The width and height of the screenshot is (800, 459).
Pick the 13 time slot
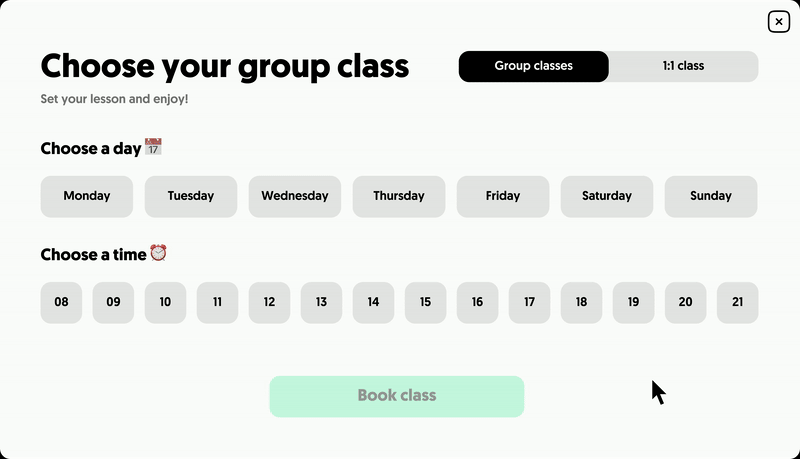tap(321, 302)
